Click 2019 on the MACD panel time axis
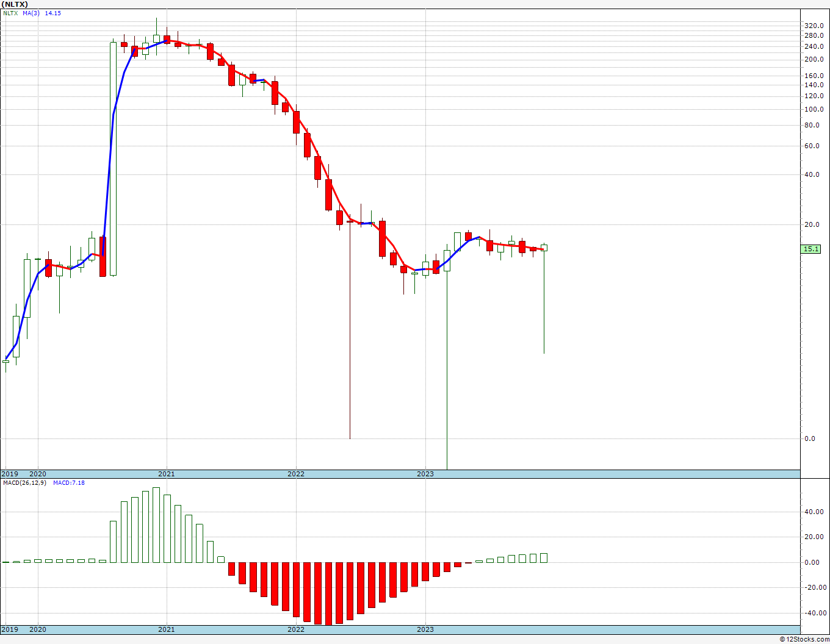The width and height of the screenshot is (830, 644). [x=9, y=629]
